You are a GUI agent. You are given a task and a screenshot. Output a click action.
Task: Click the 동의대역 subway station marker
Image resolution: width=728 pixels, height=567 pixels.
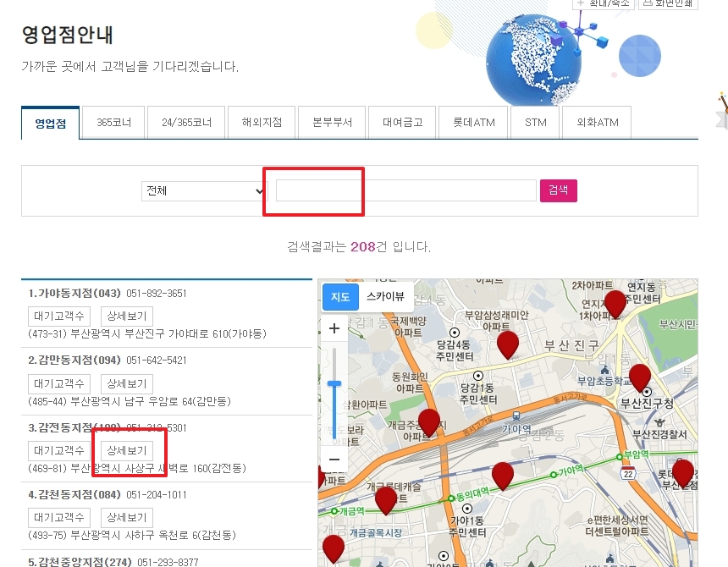pyautogui.click(x=450, y=498)
